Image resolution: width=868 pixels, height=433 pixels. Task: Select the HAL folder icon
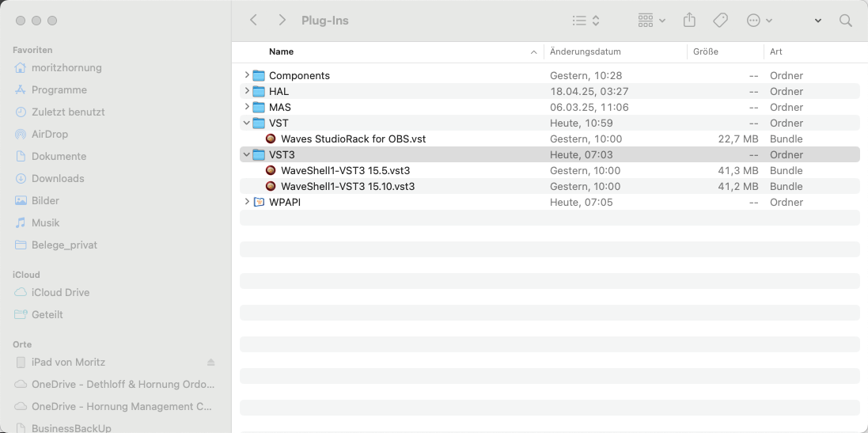(x=259, y=91)
